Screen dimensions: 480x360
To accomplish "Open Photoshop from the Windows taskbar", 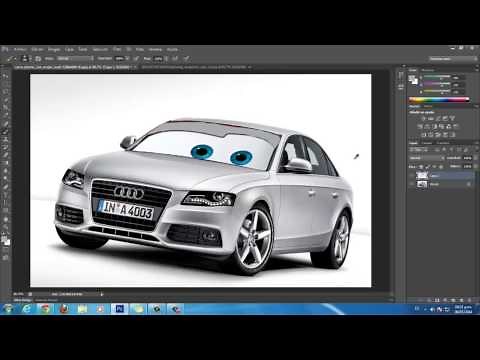I will 119,309.
